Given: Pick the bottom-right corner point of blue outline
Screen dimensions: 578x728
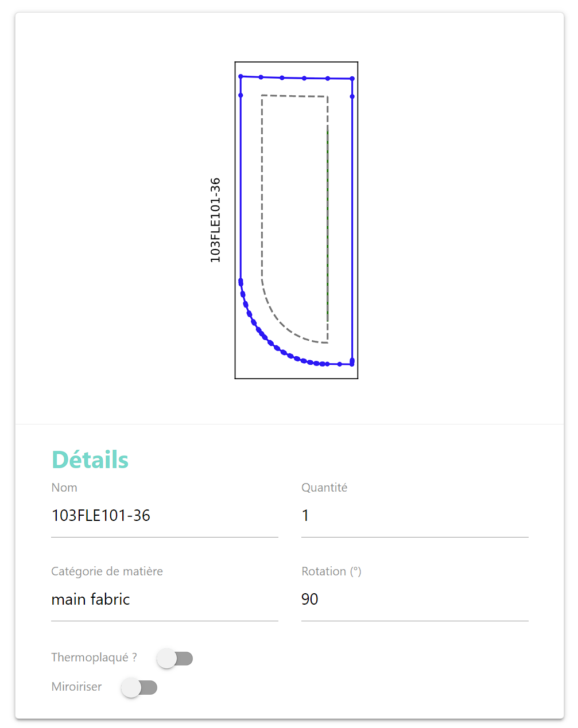Looking at the screenshot, I should tap(352, 364).
